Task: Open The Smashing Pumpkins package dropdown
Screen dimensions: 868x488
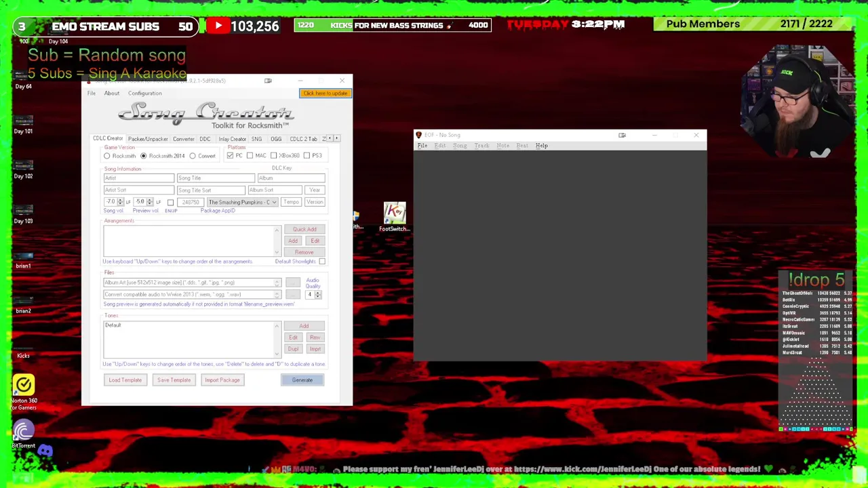Action: point(242,202)
